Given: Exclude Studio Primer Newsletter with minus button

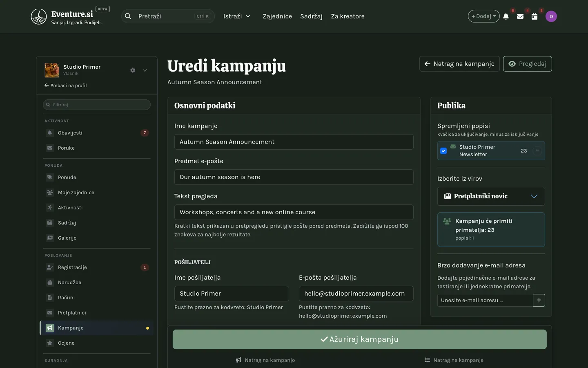Looking at the screenshot, I should [537, 150].
